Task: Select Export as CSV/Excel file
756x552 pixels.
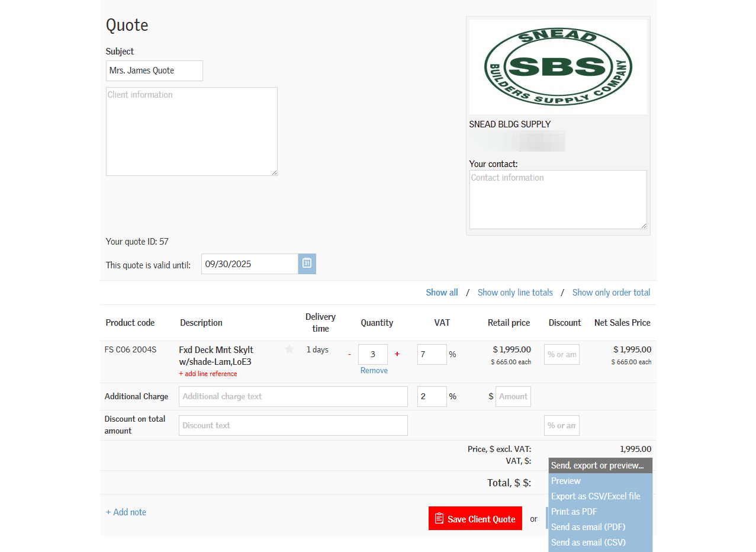Action: tap(600, 496)
